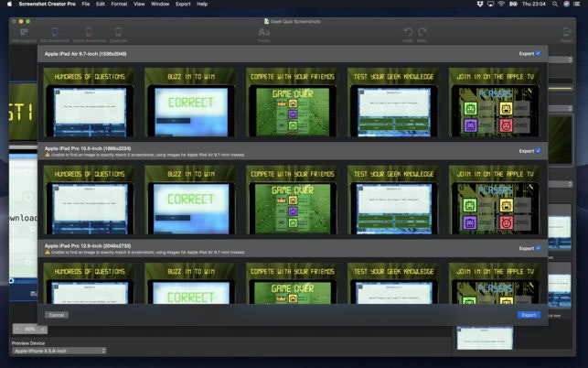Click the Thu 23:04 clock in menu bar

tap(534, 4)
